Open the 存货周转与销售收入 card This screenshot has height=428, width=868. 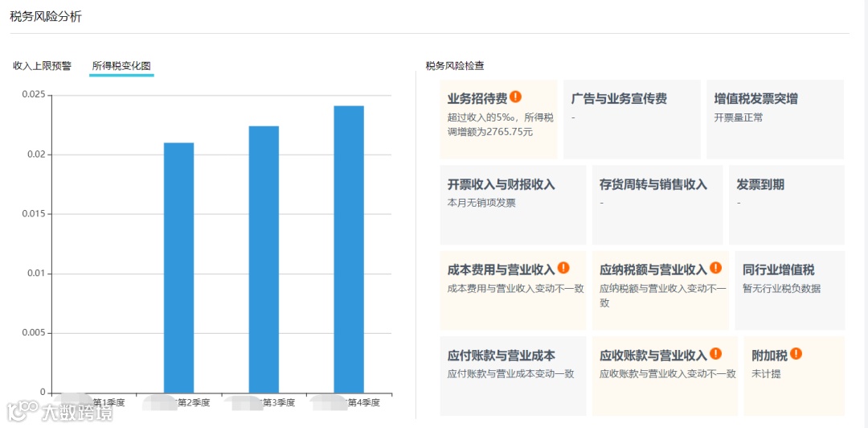coord(657,204)
